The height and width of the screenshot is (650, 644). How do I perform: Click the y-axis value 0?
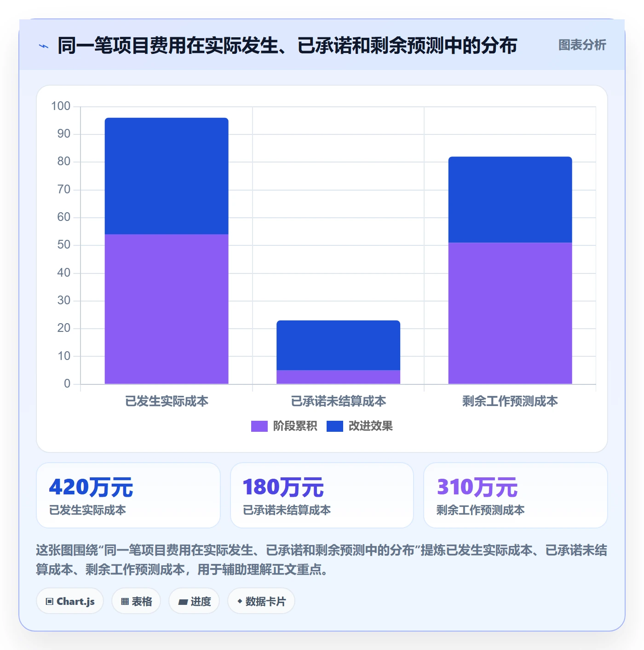point(67,384)
